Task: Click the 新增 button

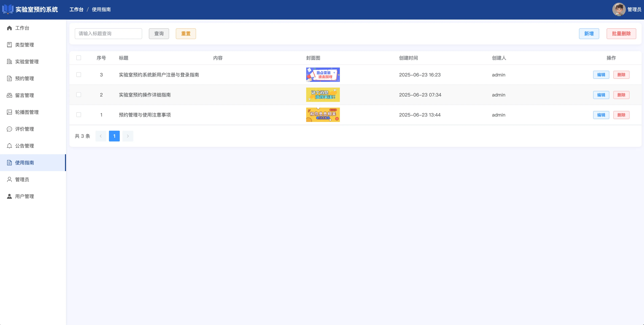Action: tap(589, 34)
